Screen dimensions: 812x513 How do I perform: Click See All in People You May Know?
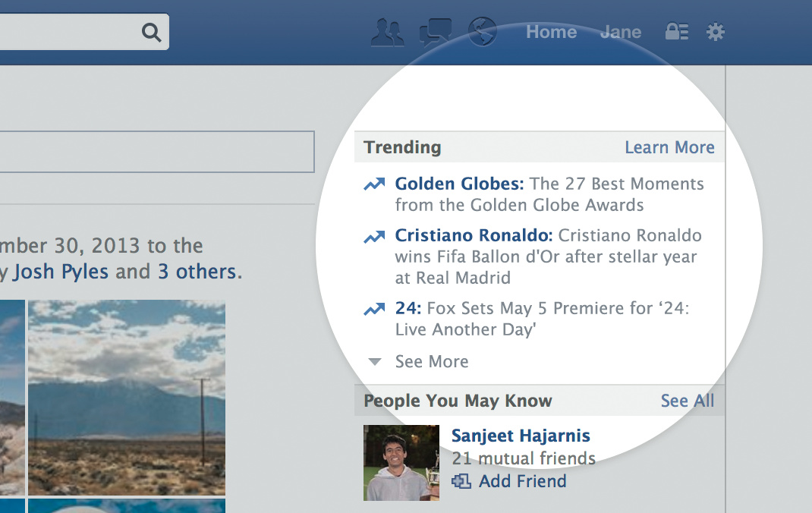tap(687, 401)
